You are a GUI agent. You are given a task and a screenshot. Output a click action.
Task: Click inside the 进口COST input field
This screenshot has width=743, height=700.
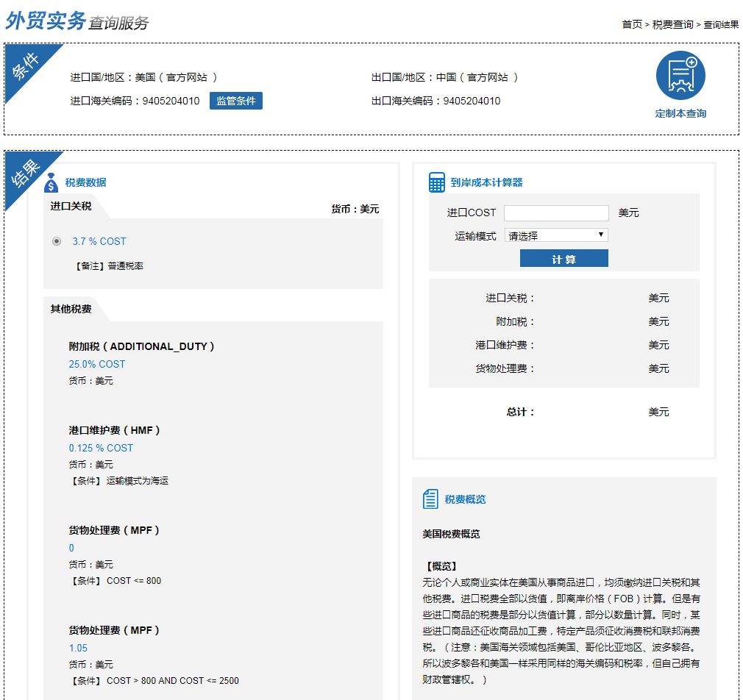(558, 212)
